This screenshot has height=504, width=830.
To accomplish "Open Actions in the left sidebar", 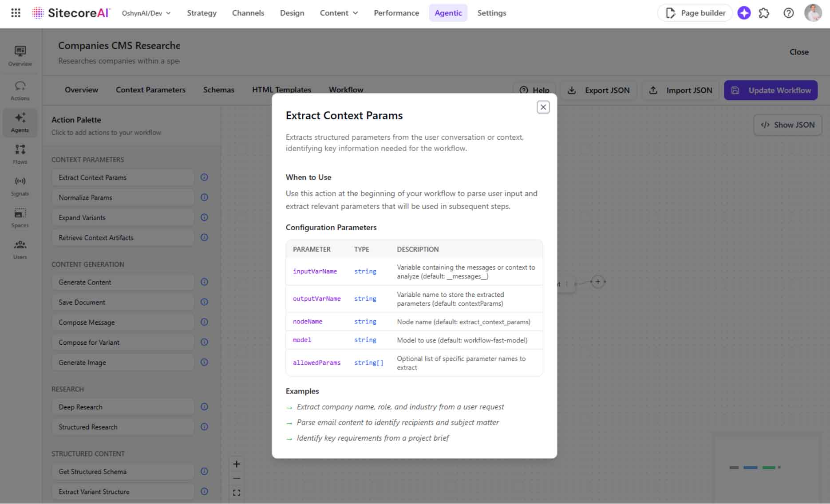I will coord(20,91).
